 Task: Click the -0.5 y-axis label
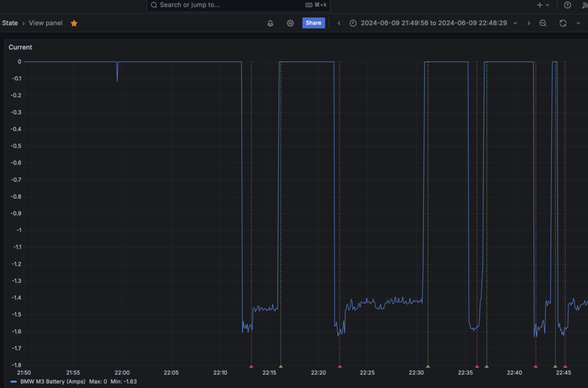(x=16, y=146)
